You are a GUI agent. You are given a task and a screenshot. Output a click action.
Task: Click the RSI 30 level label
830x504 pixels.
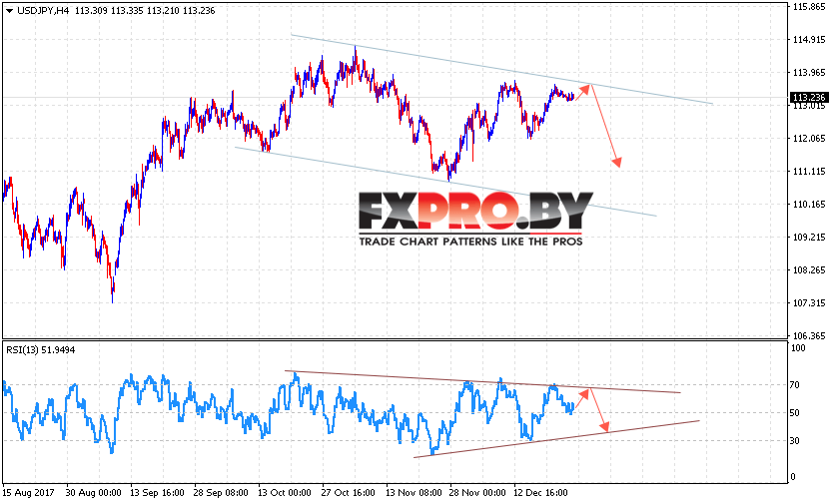click(x=794, y=440)
